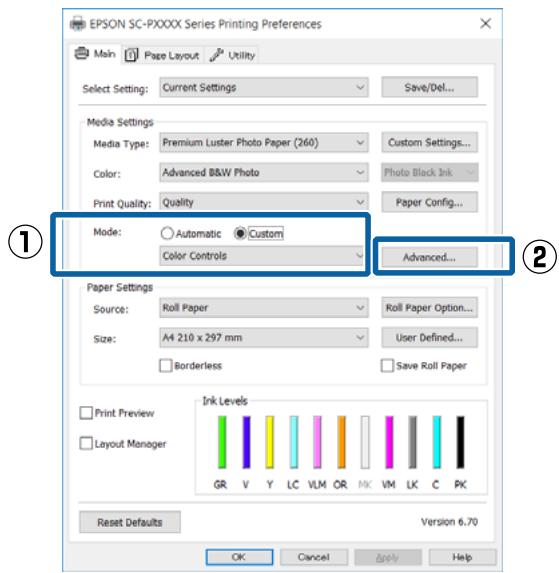Image resolution: width=559 pixels, height=573 pixels.
Task: Click the MK ink level bar
Action: click(x=365, y=442)
